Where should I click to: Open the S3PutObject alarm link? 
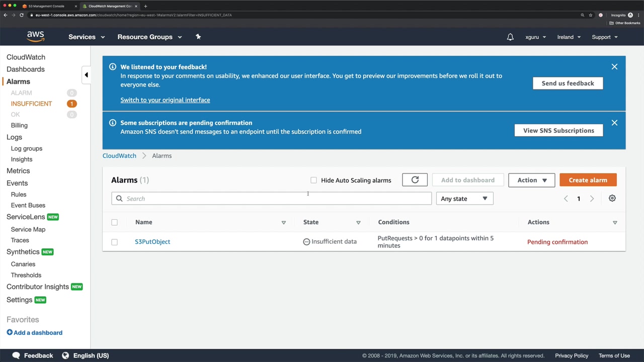tap(152, 242)
